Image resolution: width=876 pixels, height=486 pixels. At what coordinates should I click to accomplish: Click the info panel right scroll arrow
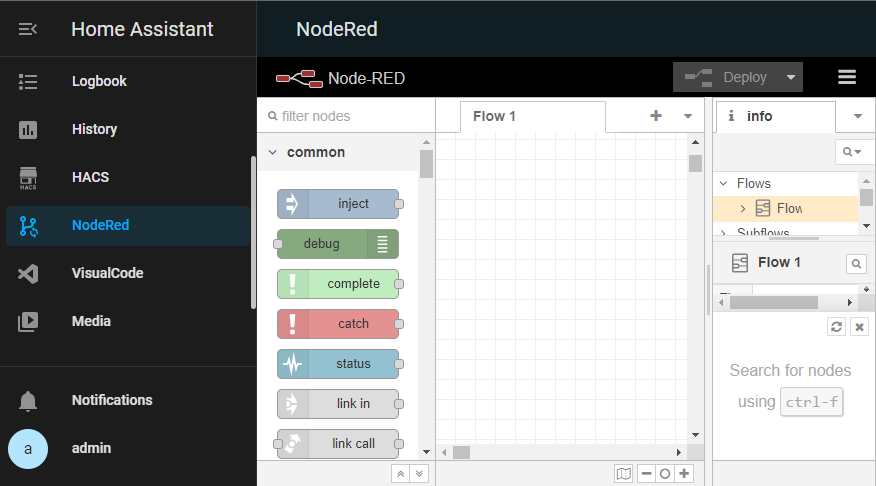tap(850, 302)
